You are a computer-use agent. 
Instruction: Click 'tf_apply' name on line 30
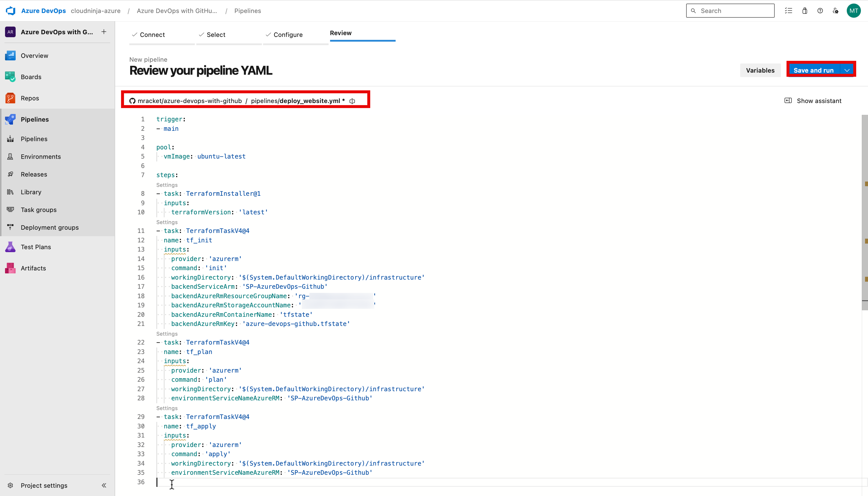(x=201, y=426)
